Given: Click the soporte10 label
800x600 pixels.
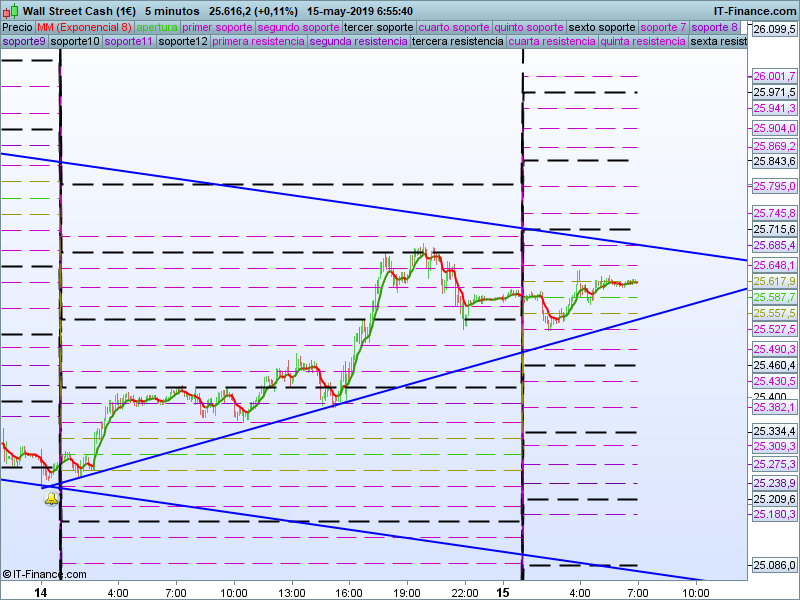Looking at the screenshot, I should coord(75,41).
